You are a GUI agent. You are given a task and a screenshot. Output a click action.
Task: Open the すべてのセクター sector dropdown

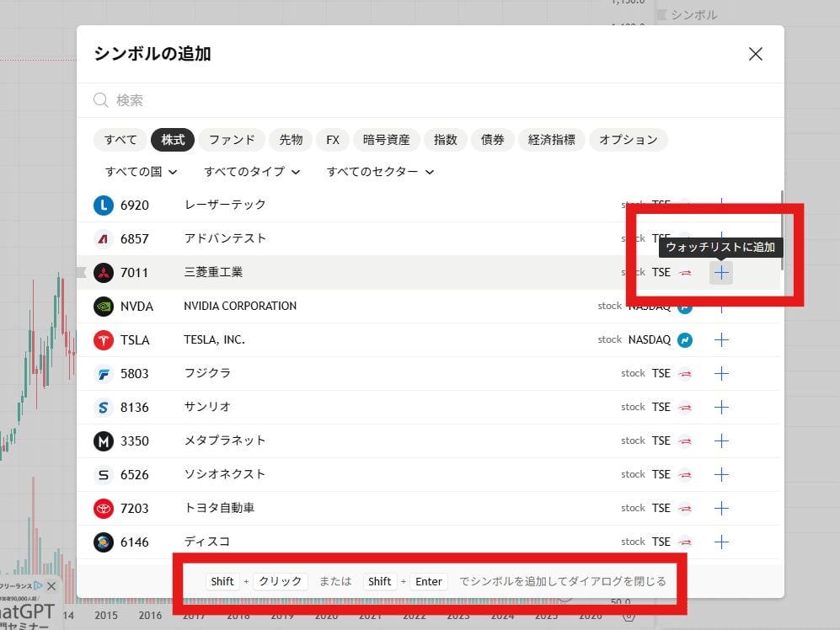(380, 172)
